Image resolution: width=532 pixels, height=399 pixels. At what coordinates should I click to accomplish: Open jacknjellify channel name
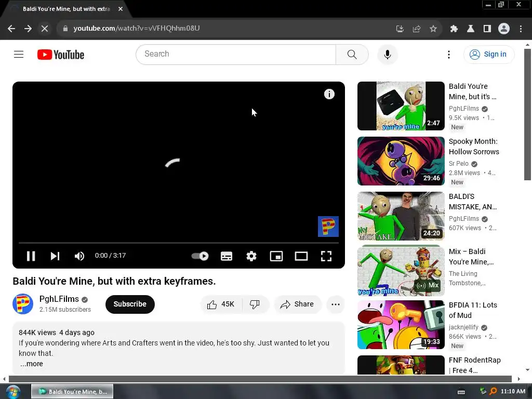(463, 327)
